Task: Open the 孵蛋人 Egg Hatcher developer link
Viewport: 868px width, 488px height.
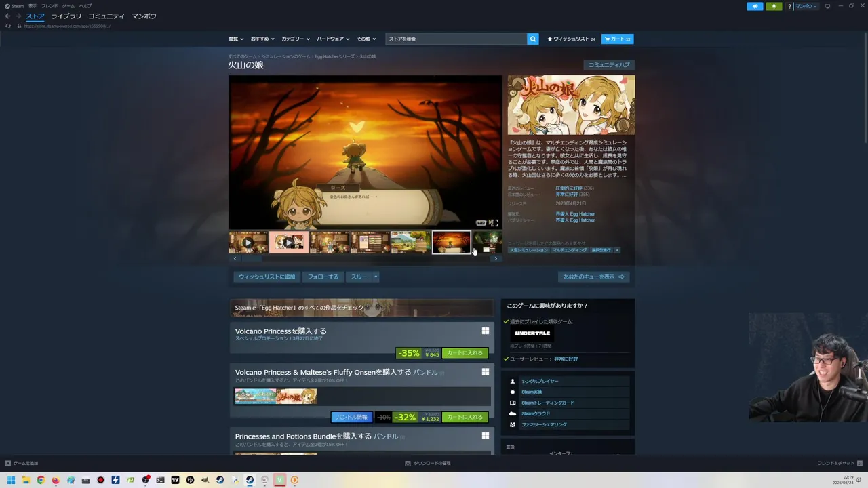Action: pyautogui.click(x=575, y=214)
